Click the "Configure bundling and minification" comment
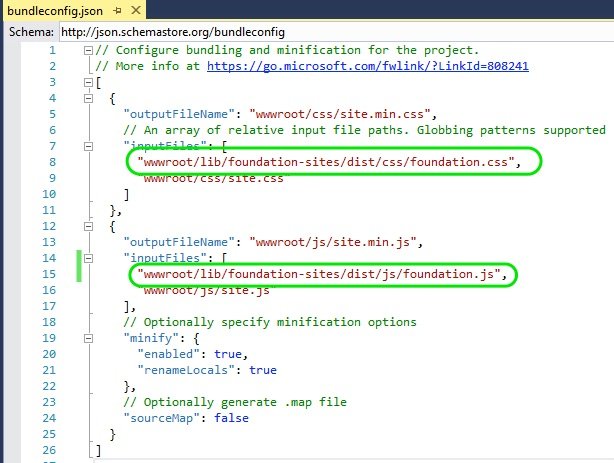This screenshot has height=463, width=614. (x=287, y=50)
